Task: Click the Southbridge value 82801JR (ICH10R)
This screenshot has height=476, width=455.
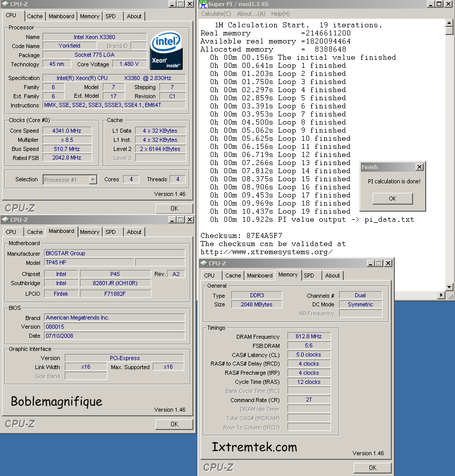Action: pyautogui.click(x=115, y=283)
